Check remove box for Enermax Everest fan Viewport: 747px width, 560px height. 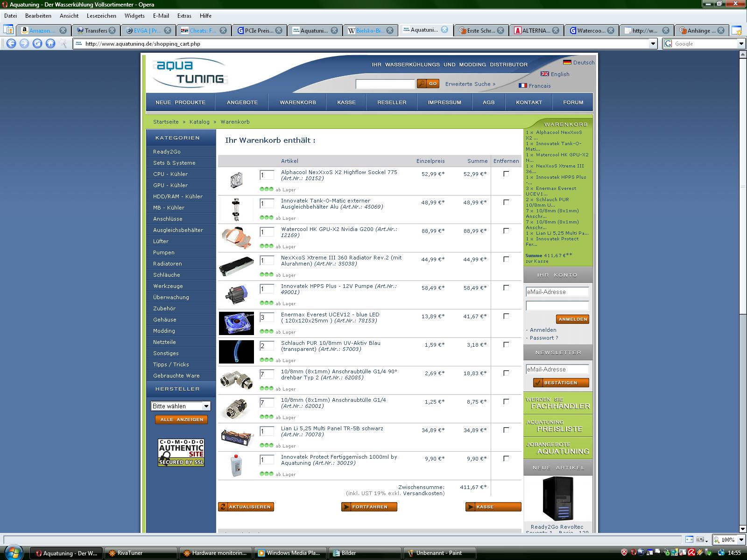[506, 316]
